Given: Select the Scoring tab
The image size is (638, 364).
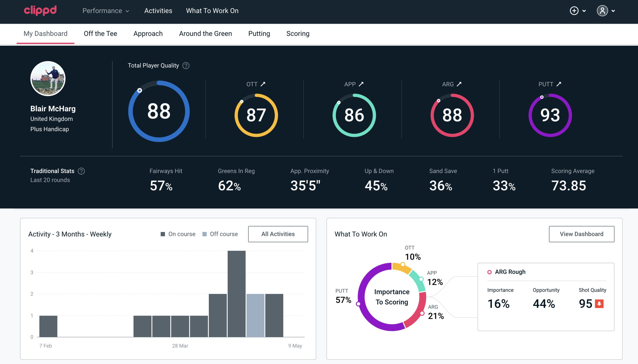Looking at the screenshot, I should pos(298,33).
